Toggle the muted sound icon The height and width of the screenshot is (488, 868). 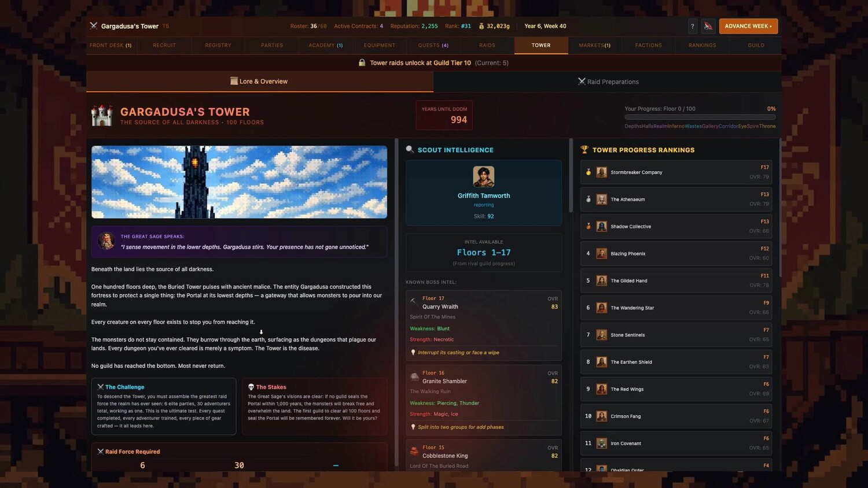coord(708,26)
